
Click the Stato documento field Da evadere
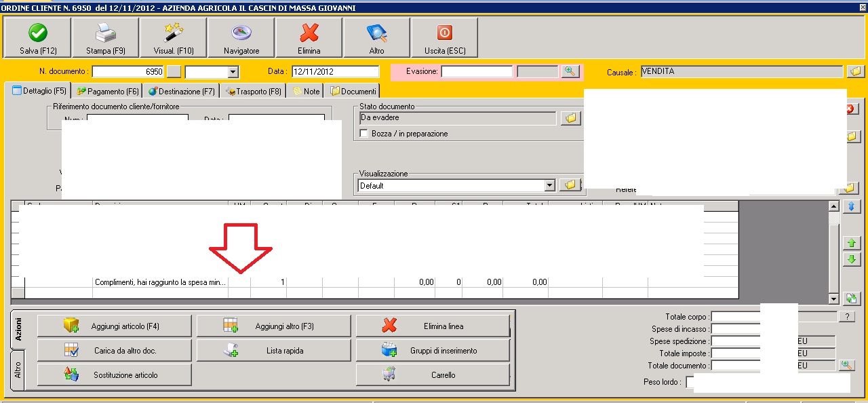[x=459, y=119]
